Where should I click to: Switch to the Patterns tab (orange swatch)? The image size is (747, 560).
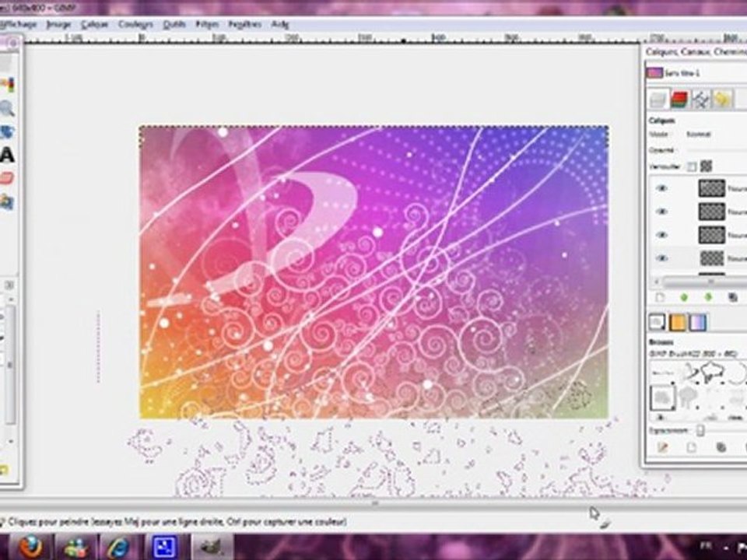[677, 322]
